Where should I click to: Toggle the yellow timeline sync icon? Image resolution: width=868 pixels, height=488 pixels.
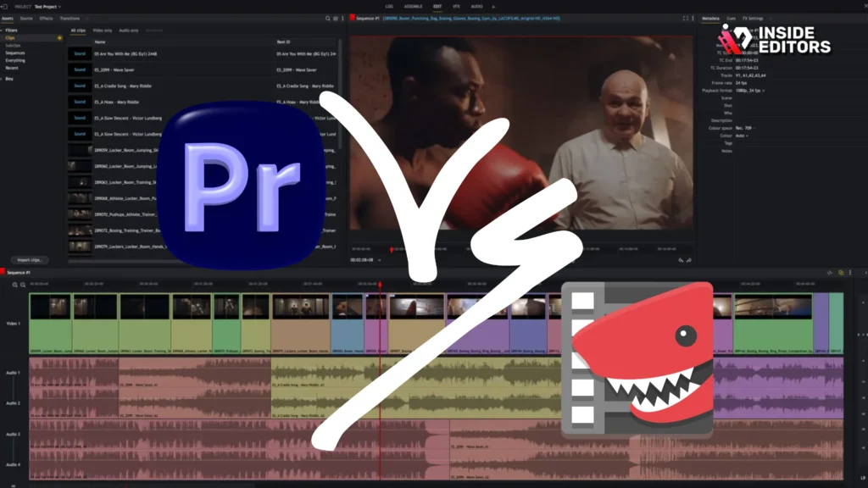tap(841, 272)
